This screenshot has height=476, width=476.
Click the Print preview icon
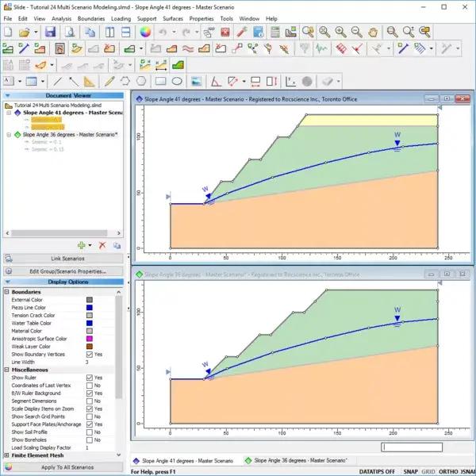[70, 32]
